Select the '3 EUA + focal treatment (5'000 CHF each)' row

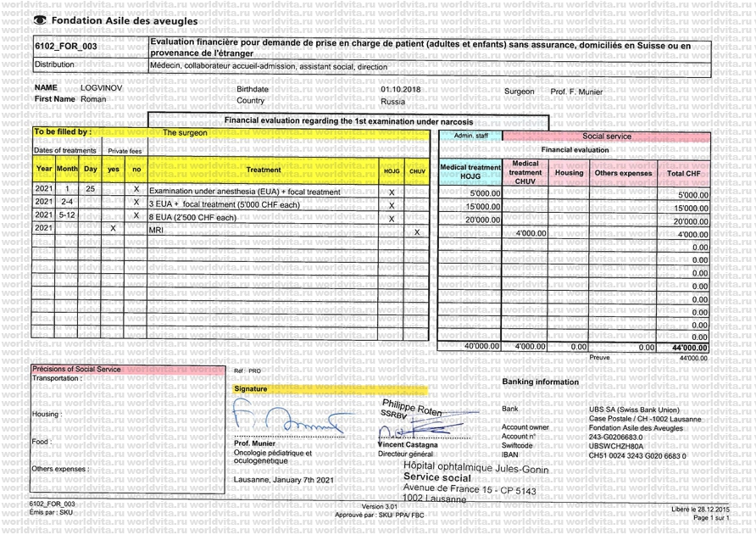tap(225, 204)
